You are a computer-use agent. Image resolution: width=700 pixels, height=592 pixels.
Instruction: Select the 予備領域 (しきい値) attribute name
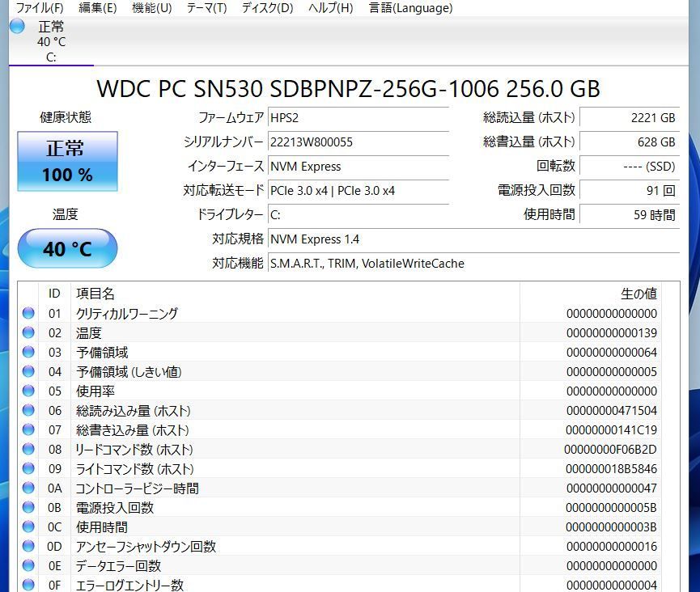pyautogui.click(x=129, y=371)
